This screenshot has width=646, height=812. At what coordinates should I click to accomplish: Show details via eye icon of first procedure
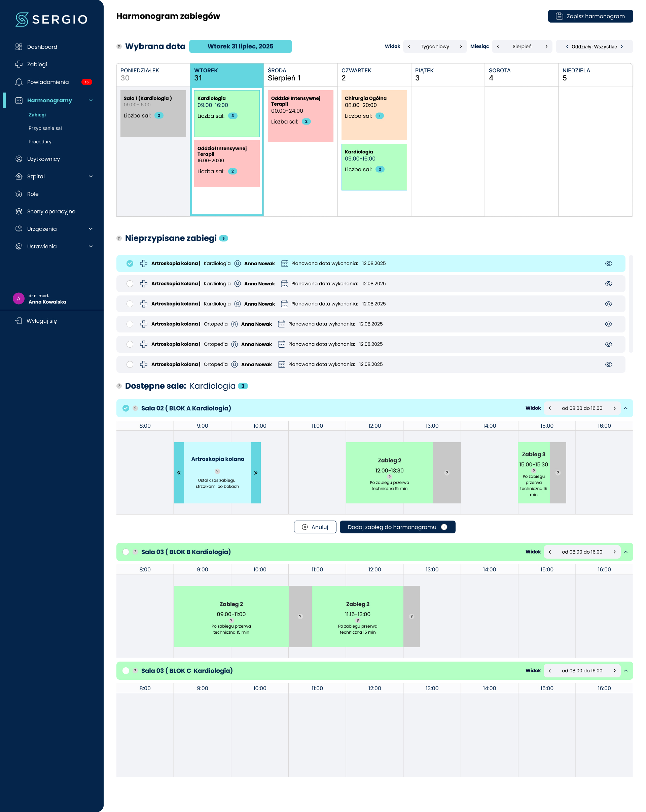608,263
